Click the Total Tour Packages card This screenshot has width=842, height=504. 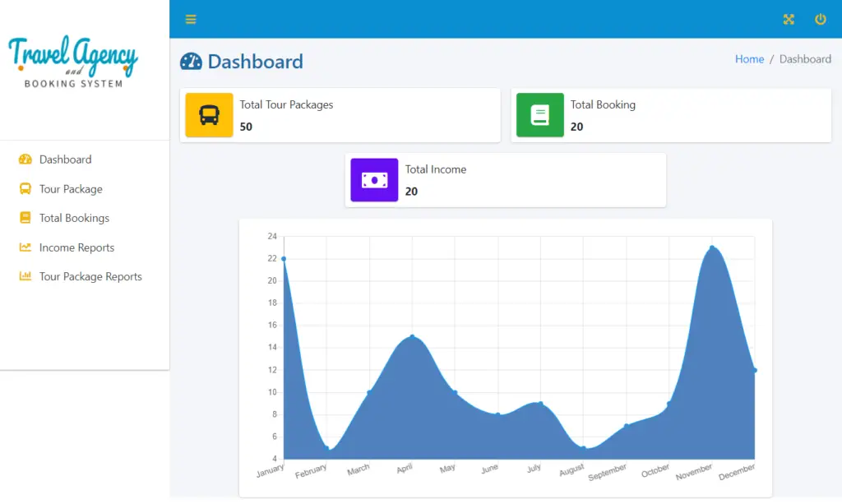[366, 115]
